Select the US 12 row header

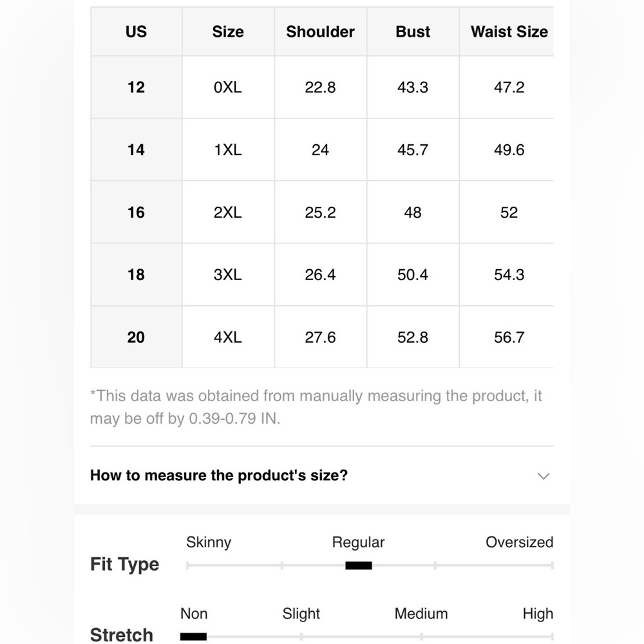click(x=136, y=87)
